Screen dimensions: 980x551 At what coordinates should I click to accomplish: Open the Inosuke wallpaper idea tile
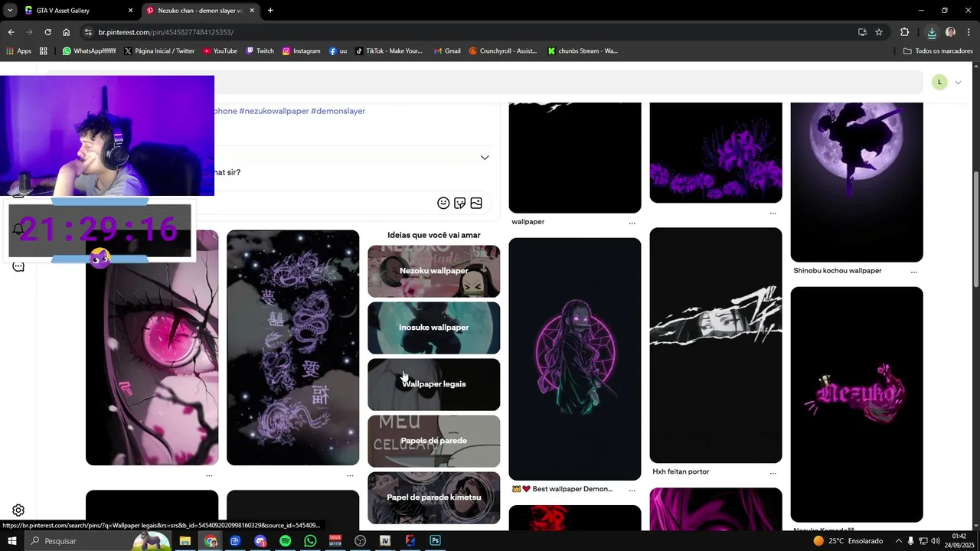tap(433, 328)
